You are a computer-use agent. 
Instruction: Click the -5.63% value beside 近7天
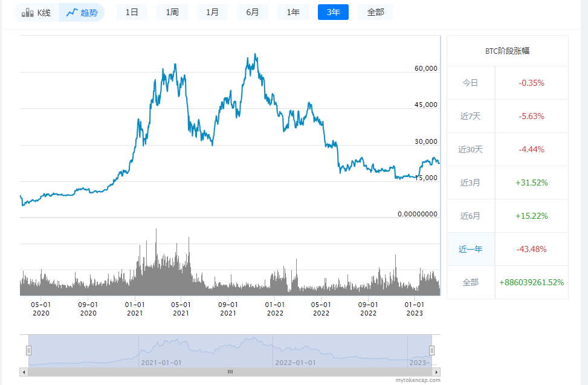point(531,115)
